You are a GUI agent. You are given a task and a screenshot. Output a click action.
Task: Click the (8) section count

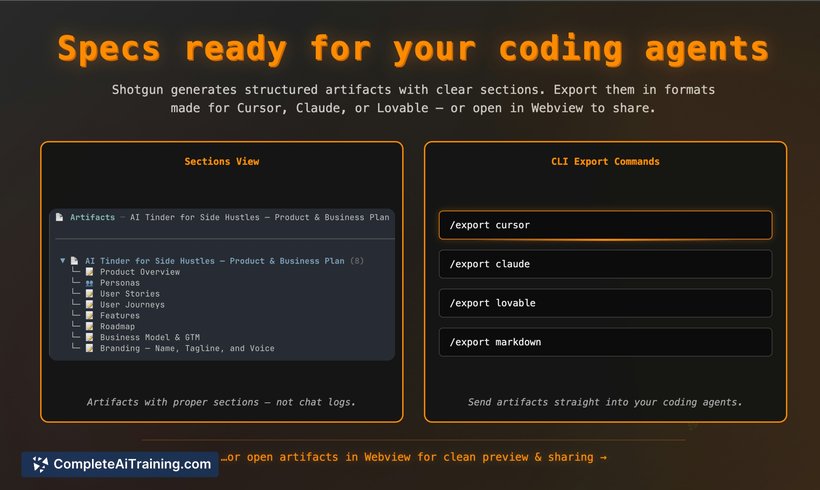[357, 260]
